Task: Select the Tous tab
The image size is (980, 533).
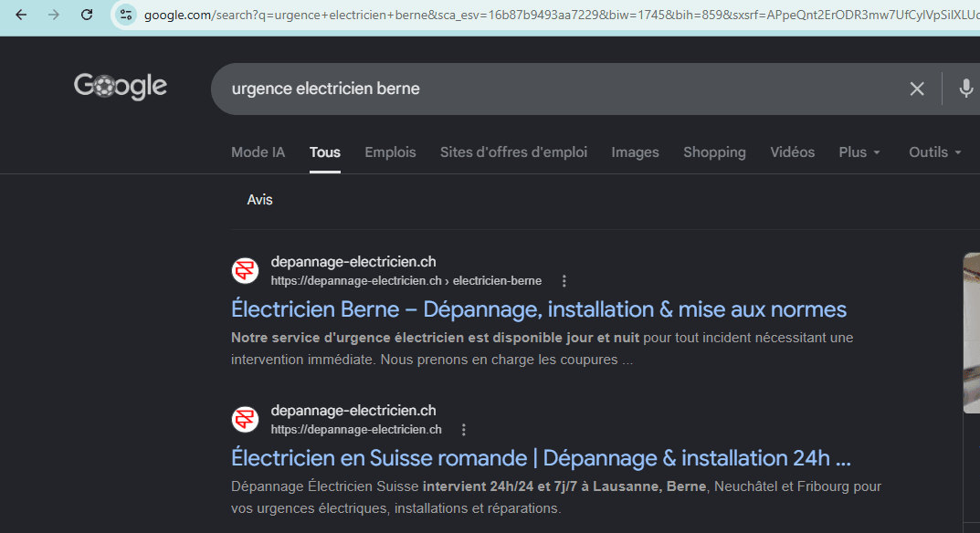Action: pyautogui.click(x=325, y=152)
